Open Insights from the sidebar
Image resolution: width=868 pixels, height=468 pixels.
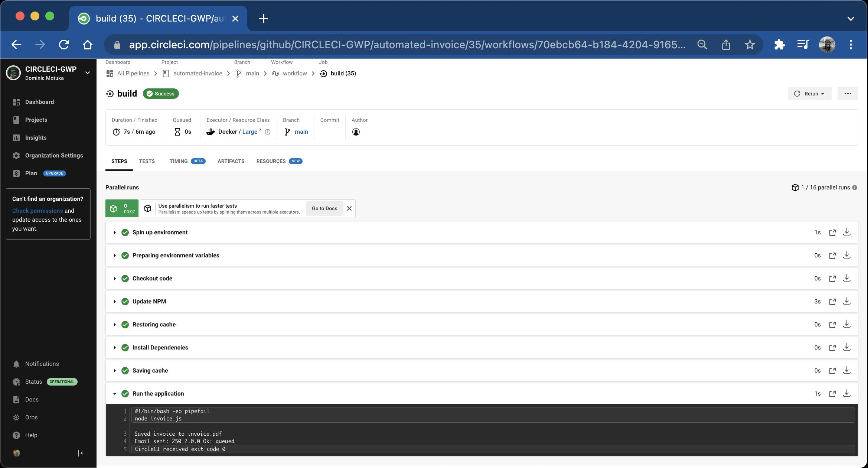35,137
